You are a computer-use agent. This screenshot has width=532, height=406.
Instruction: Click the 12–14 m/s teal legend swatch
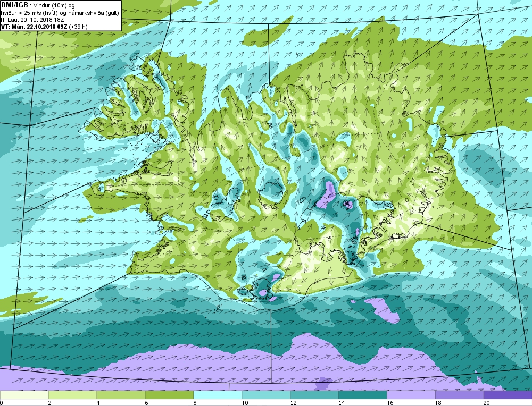pyautogui.click(x=314, y=395)
